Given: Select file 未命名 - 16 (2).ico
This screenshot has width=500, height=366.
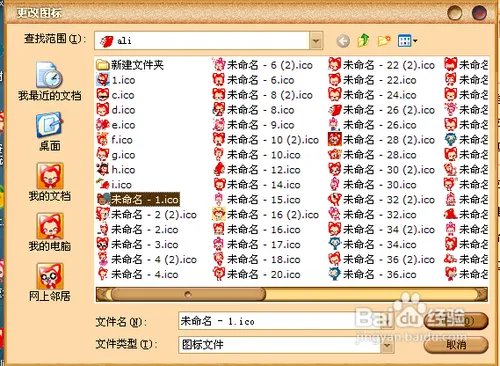Looking at the screenshot, I should (x=266, y=214).
